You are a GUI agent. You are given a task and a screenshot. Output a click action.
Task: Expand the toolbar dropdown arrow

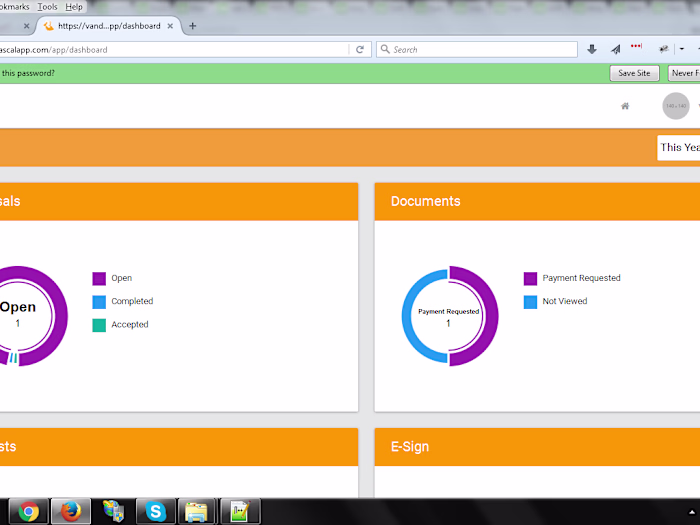tap(682, 49)
